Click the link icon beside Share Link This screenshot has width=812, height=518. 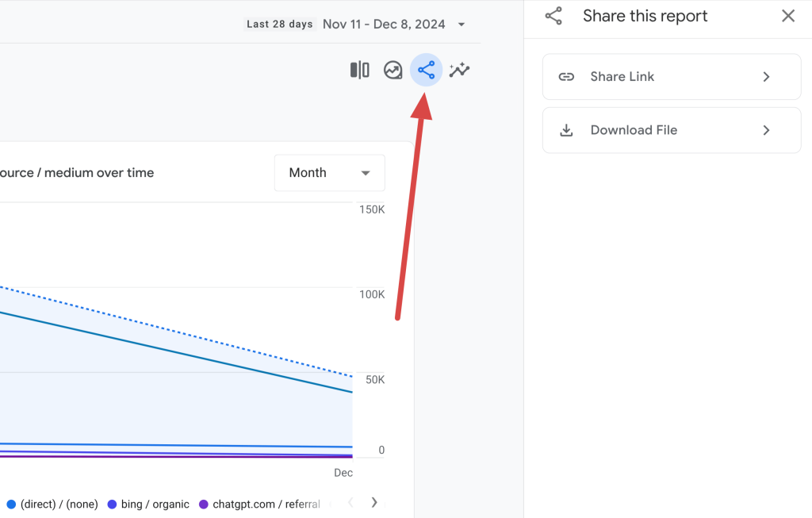click(x=566, y=77)
